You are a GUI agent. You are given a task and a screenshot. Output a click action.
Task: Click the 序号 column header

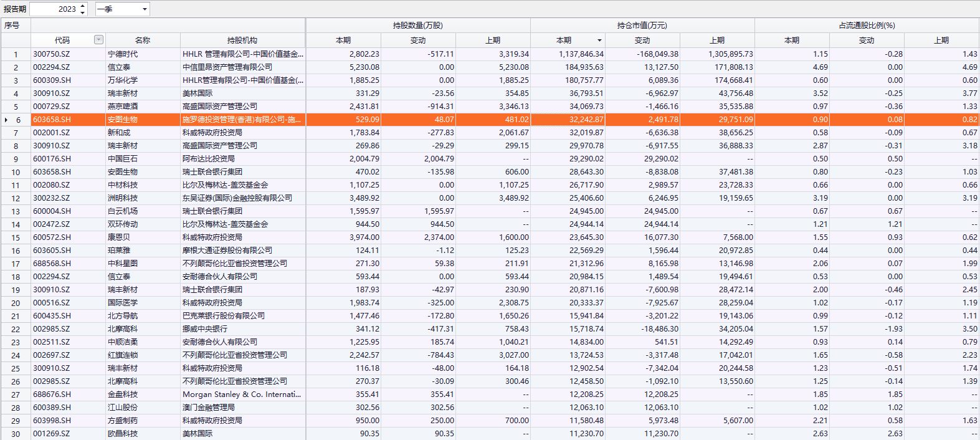click(12, 26)
